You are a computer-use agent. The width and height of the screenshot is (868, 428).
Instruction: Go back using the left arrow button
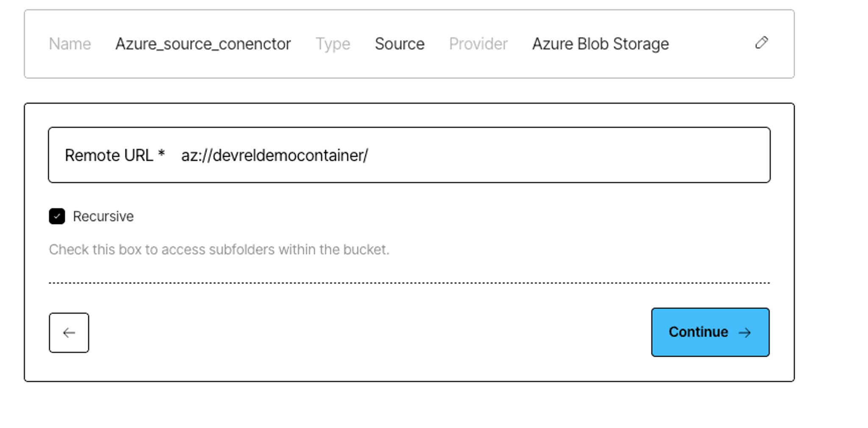pyautogui.click(x=69, y=333)
